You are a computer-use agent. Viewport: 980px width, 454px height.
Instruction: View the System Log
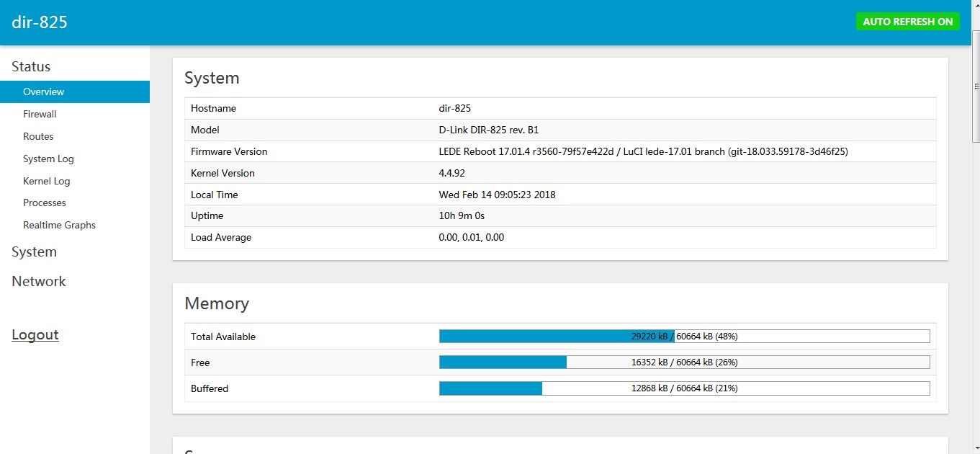point(48,159)
